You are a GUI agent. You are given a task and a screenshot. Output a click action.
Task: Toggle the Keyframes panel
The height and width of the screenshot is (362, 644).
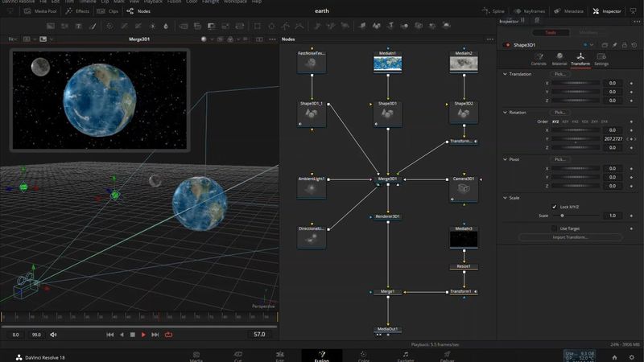(530, 11)
